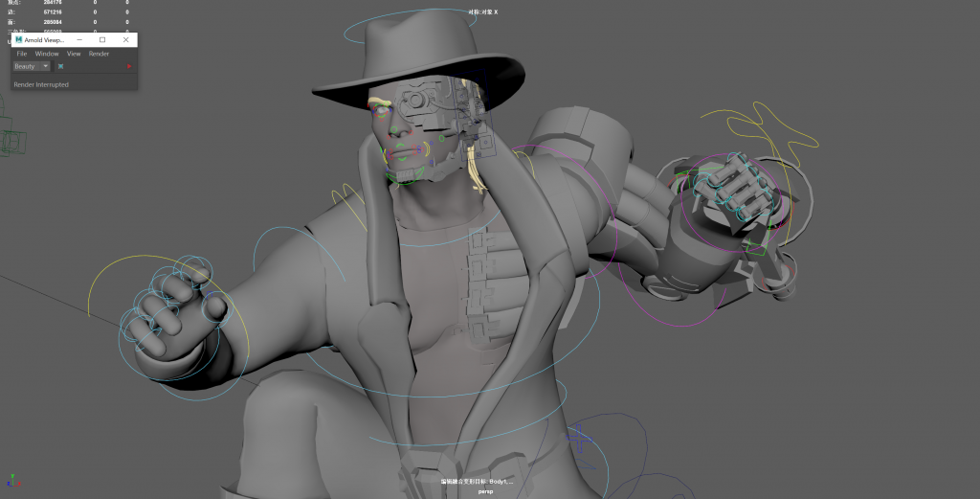Start render with the red play icon
The image size is (980, 499).
pos(129,66)
